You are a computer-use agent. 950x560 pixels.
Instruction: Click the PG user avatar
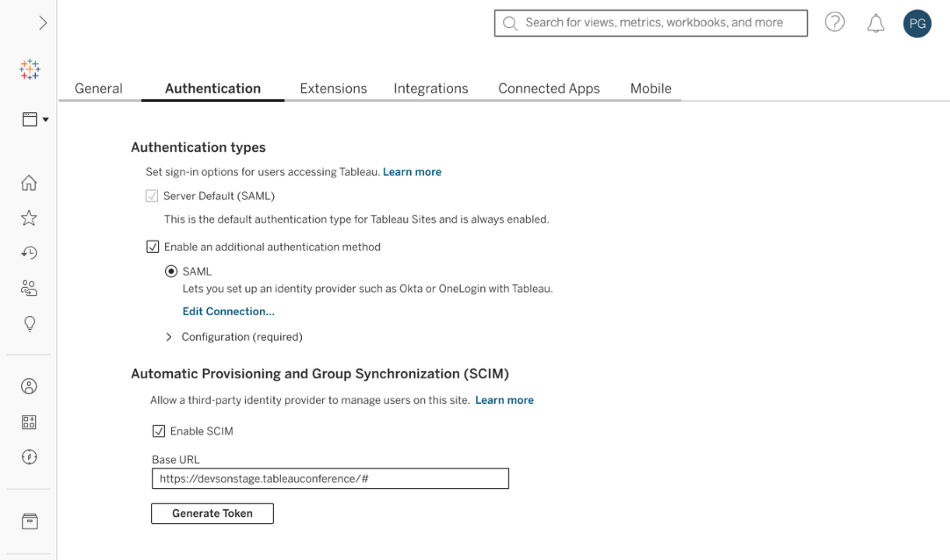[917, 24]
